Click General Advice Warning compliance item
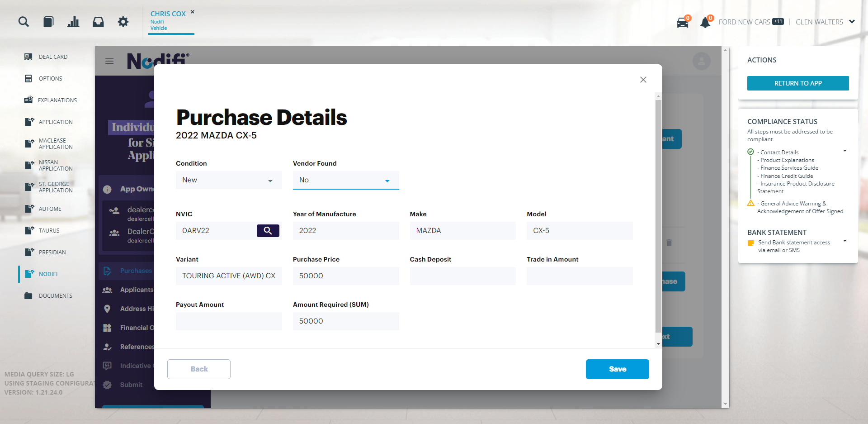This screenshot has height=424, width=868. pos(800,207)
